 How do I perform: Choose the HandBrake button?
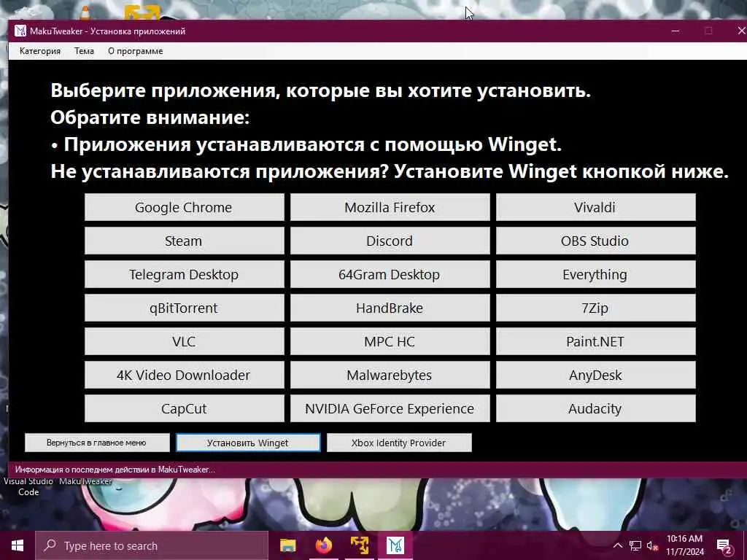tap(390, 308)
